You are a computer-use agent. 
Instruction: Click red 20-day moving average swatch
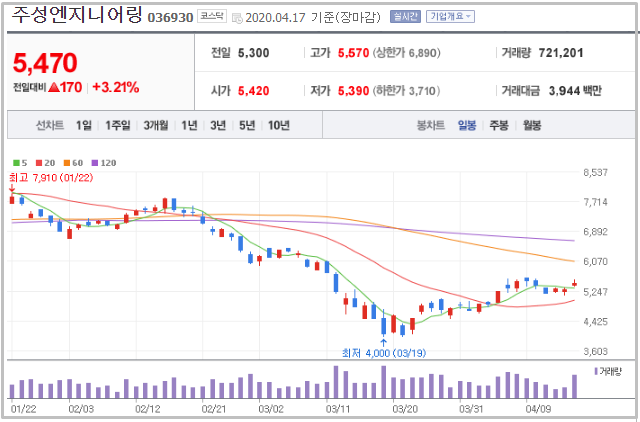point(39,163)
